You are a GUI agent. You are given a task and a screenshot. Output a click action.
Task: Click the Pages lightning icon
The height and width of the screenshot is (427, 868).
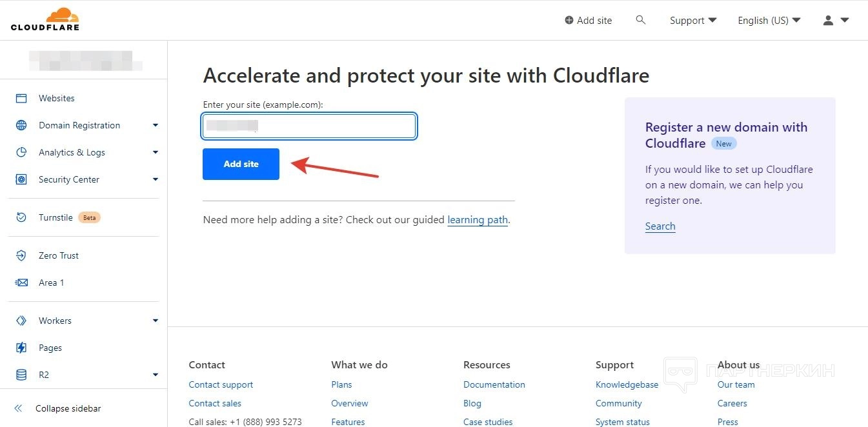(x=21, y=348)
